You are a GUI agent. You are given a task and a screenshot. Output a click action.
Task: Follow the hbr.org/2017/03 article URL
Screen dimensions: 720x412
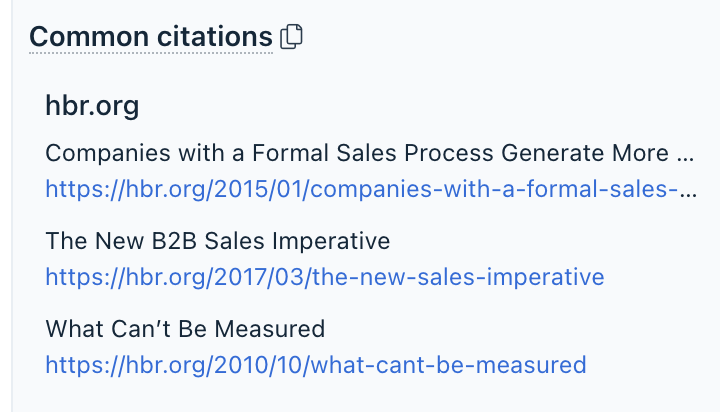325,276
